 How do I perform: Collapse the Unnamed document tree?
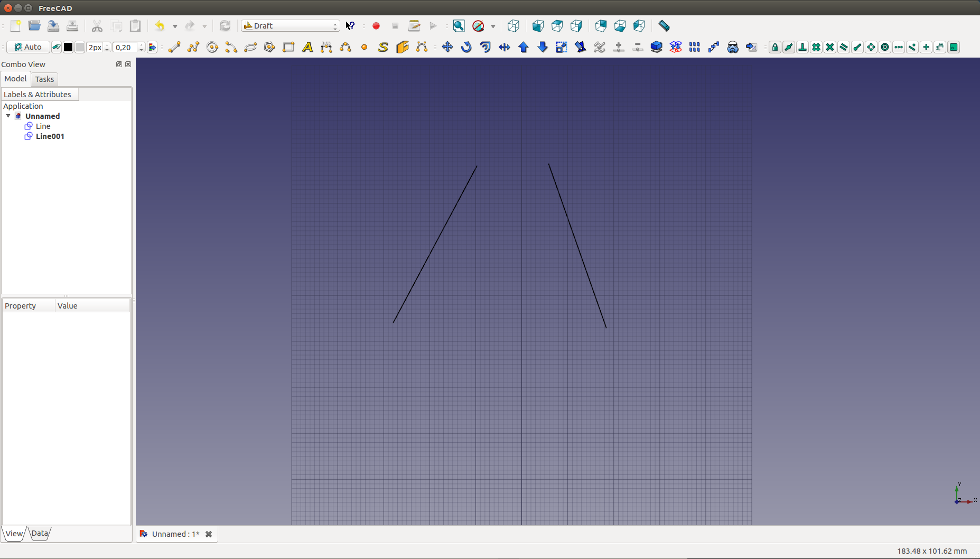click(8, 116)
